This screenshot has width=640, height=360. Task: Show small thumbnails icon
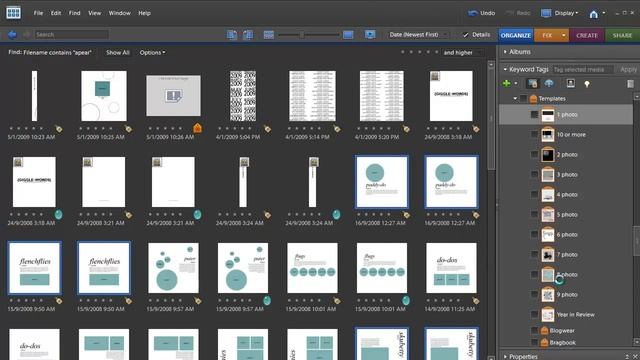pos(269,35)
